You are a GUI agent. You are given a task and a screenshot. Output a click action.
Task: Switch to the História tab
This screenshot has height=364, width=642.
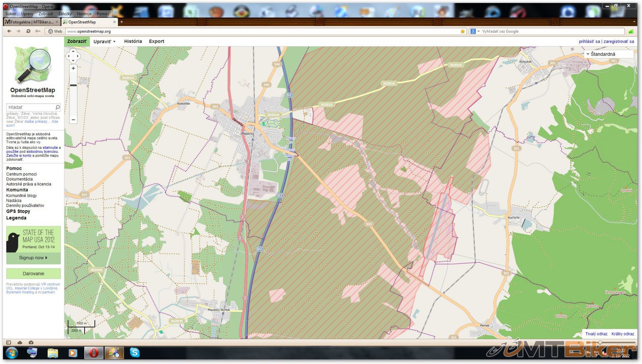[133, 41]
